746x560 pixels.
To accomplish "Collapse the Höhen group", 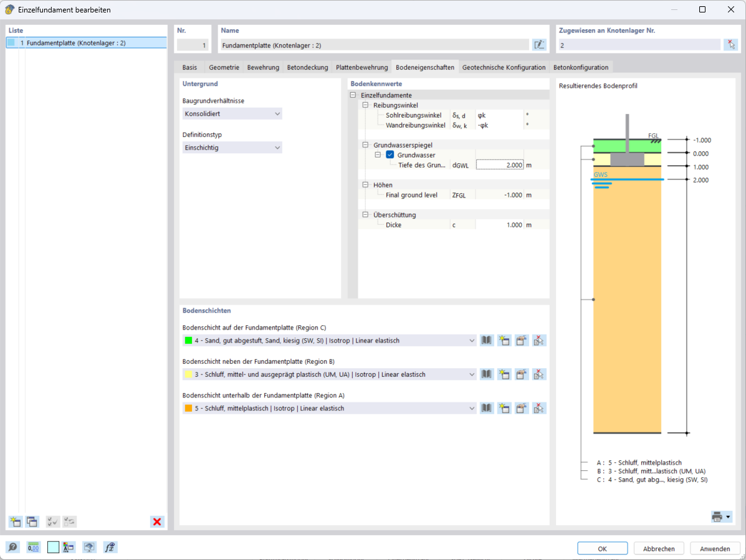I will (x=365, y=185).
